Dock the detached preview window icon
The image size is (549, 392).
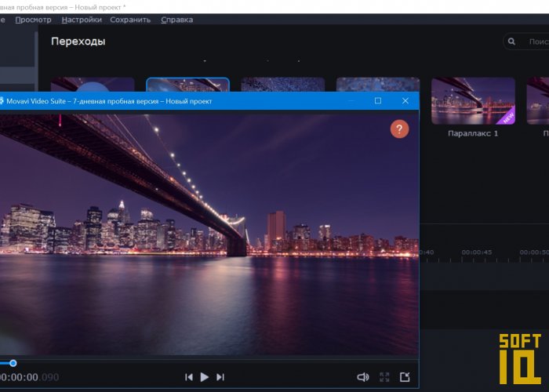click(x=405, y=377)
